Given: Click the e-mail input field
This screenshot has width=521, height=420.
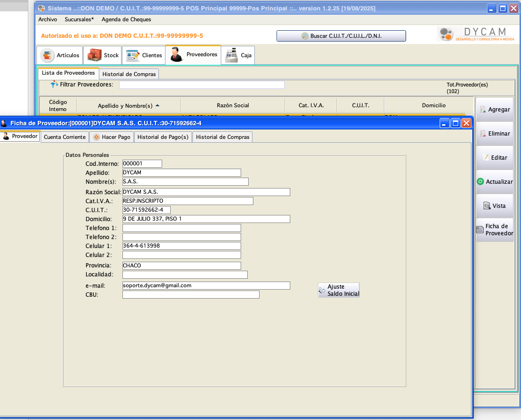Looking at the screenshot, I should (206, 286).
